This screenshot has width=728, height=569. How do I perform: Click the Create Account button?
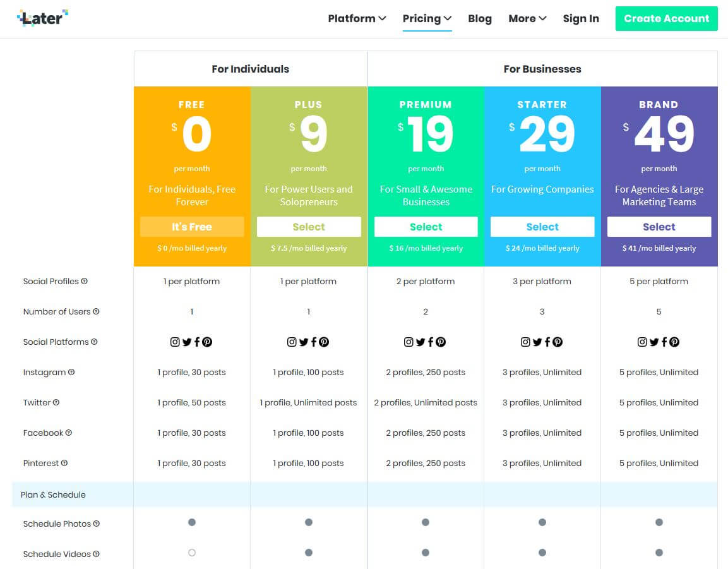666,18
